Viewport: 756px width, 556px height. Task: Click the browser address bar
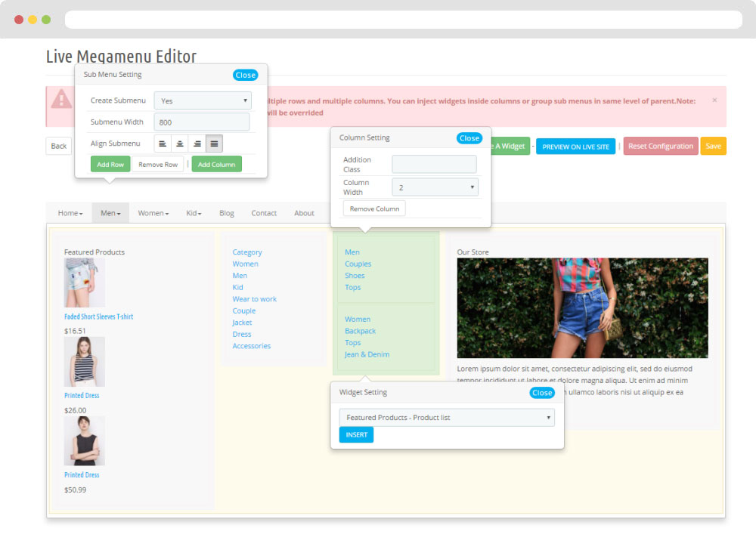(x=404, y=20)
